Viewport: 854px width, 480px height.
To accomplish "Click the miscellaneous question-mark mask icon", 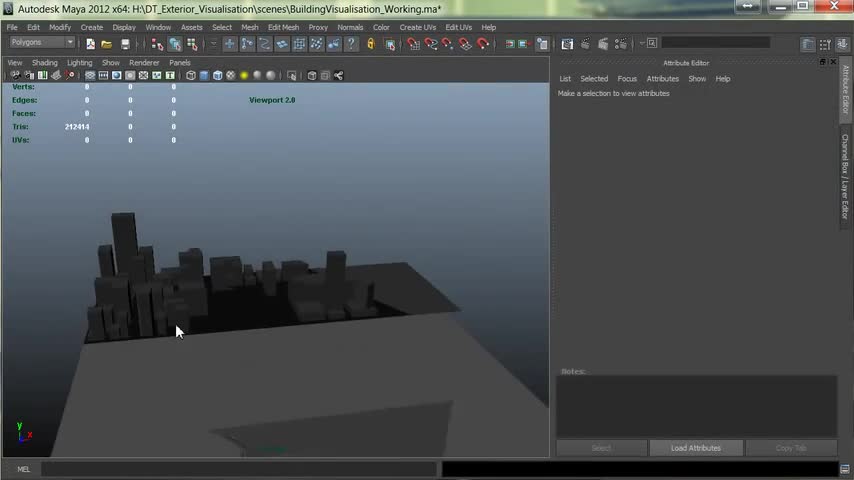I will click(x=351, y=44).
